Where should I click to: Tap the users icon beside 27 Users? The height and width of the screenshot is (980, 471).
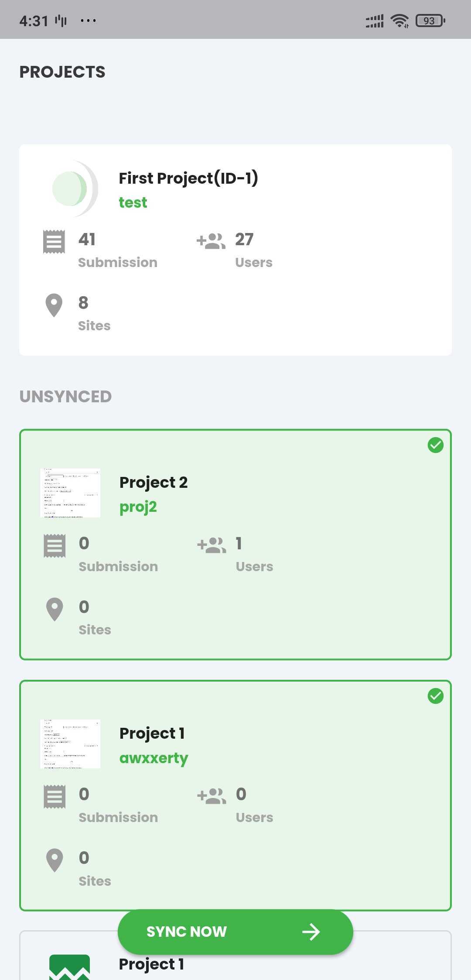tap(211, 241)
